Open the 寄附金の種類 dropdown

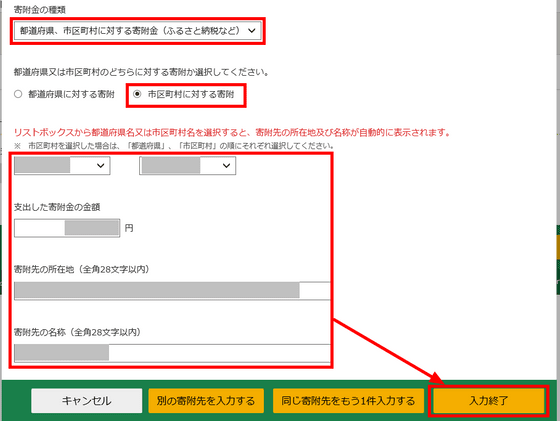pyautogui.click(x=138, y=31)
